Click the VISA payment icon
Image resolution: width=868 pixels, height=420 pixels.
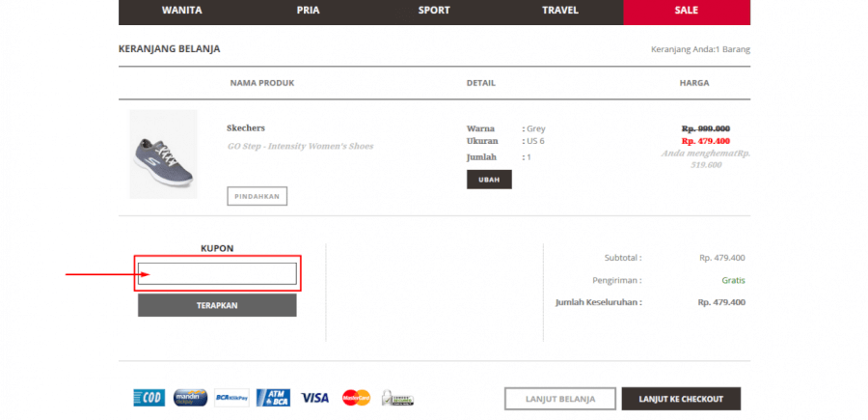click(x=315, y=398)
